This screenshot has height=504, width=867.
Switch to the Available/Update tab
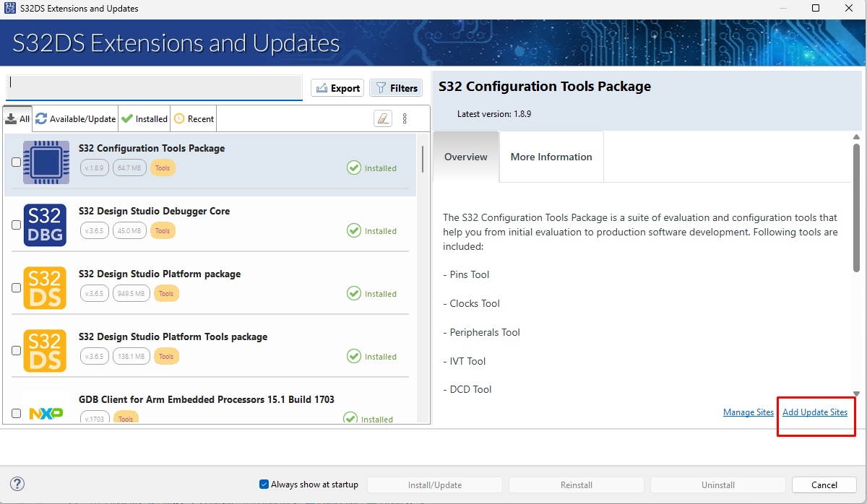(75, 118)
